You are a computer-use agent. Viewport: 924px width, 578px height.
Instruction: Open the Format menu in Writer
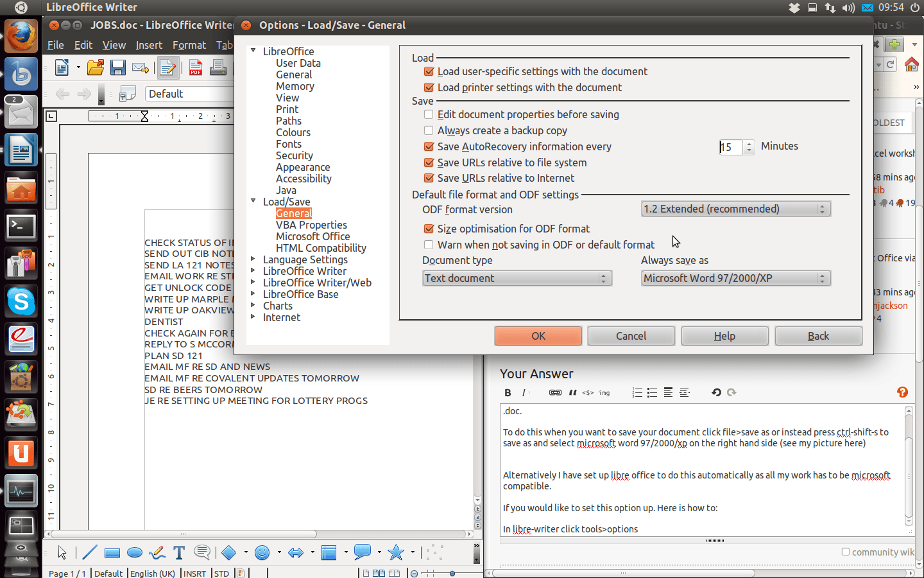click(x=189, y=45)
